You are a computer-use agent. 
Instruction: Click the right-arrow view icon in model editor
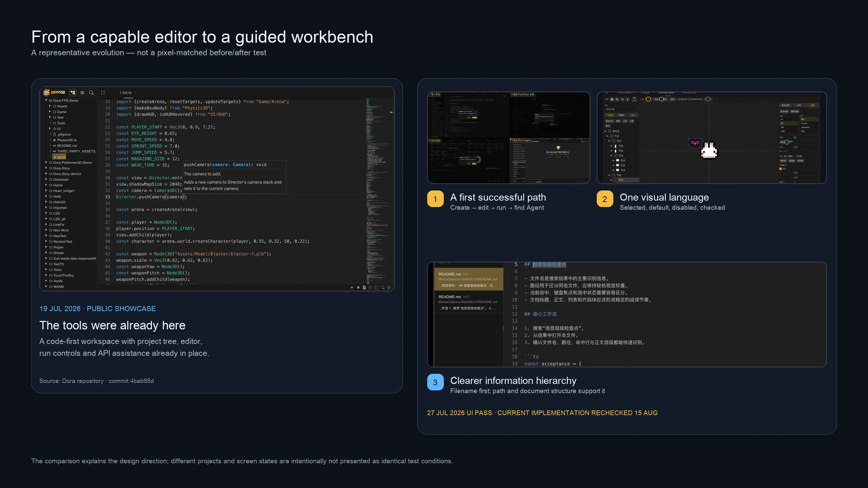[x=622, y=99]
